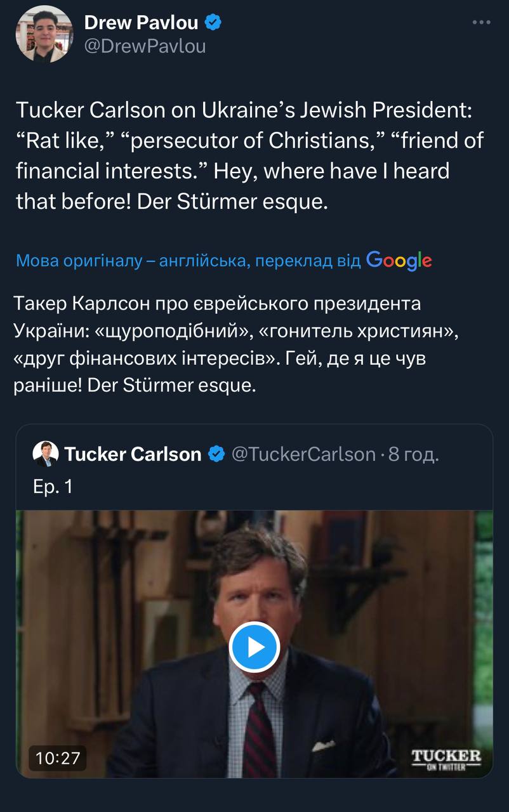Click the Tucker on Twitter watermark logo
This screenshot has height=812, width=509.
[x=446, y=759]
